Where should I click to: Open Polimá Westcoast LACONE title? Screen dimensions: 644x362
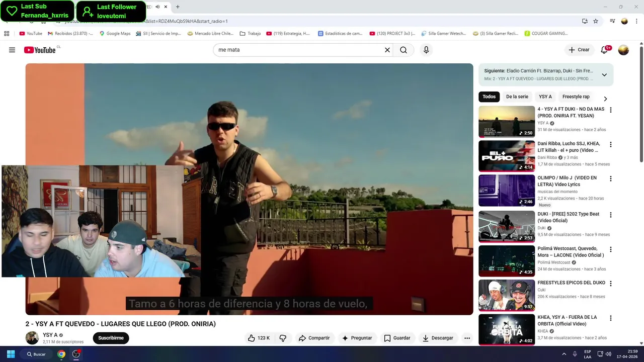click(571, 252)
